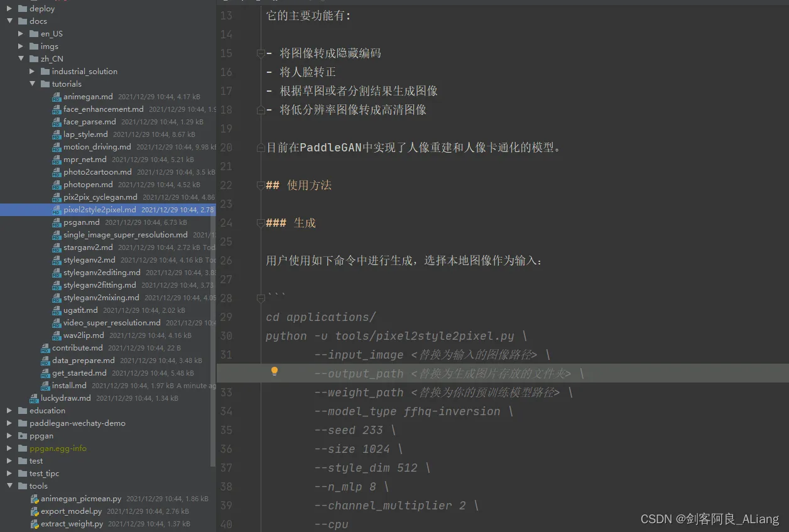
Task: Open styleganv2mixing.md file
Action: (101, 298)
